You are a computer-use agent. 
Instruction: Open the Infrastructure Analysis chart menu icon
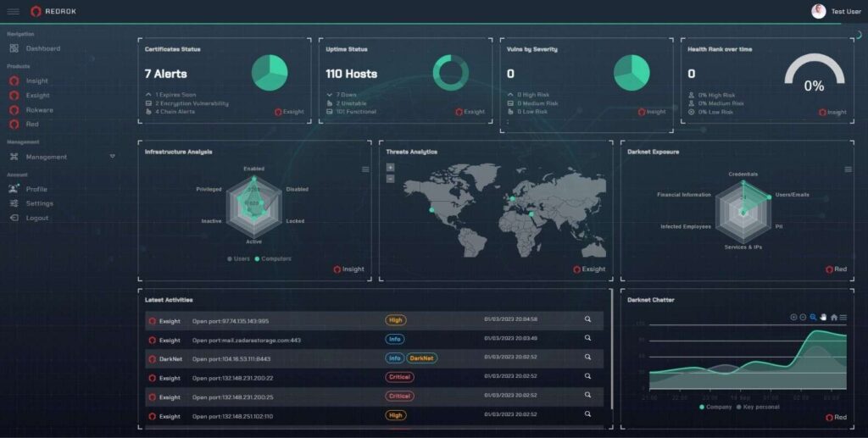[365, 169]
